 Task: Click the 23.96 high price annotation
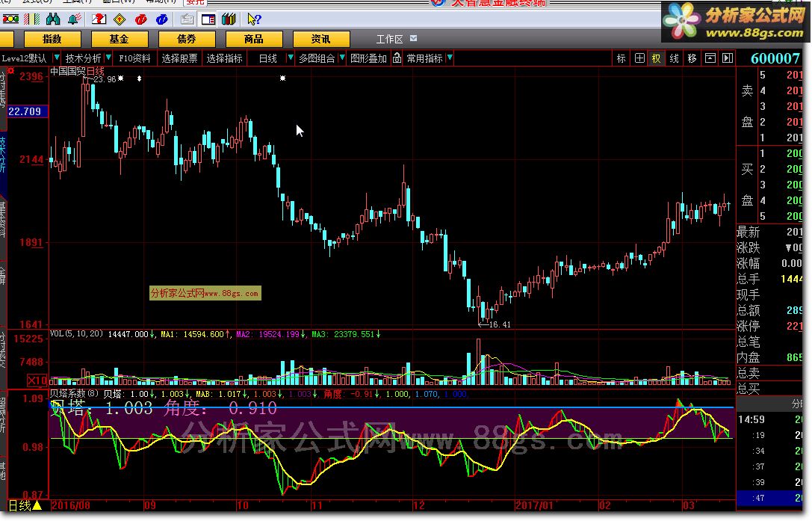click(x=105, y=79)
